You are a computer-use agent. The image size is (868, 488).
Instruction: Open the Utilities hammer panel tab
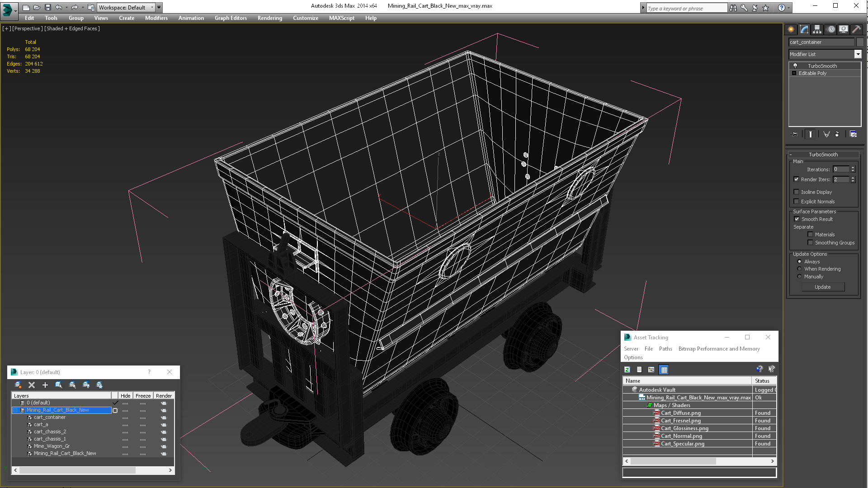pyautogui.click(x=856, y=29)
